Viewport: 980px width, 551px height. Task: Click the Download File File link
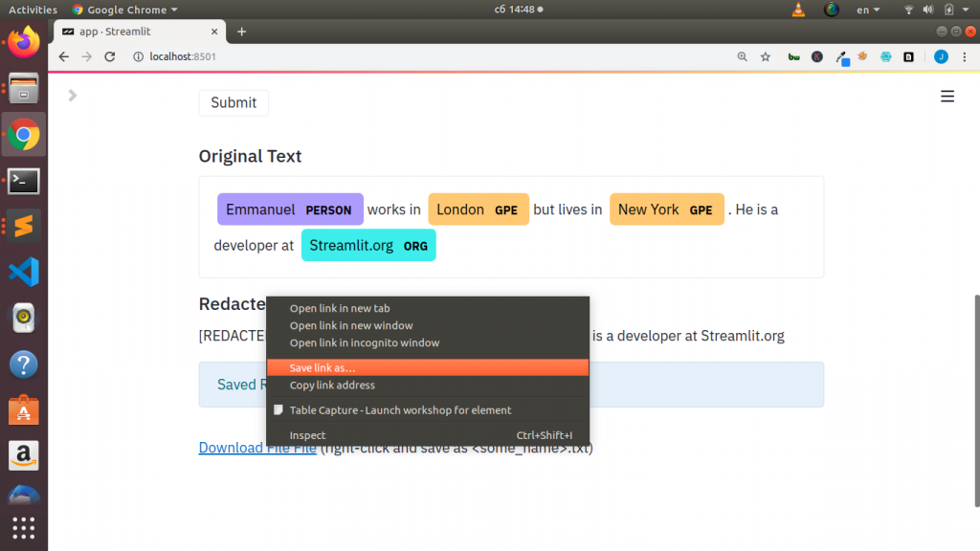pos(256,448)
